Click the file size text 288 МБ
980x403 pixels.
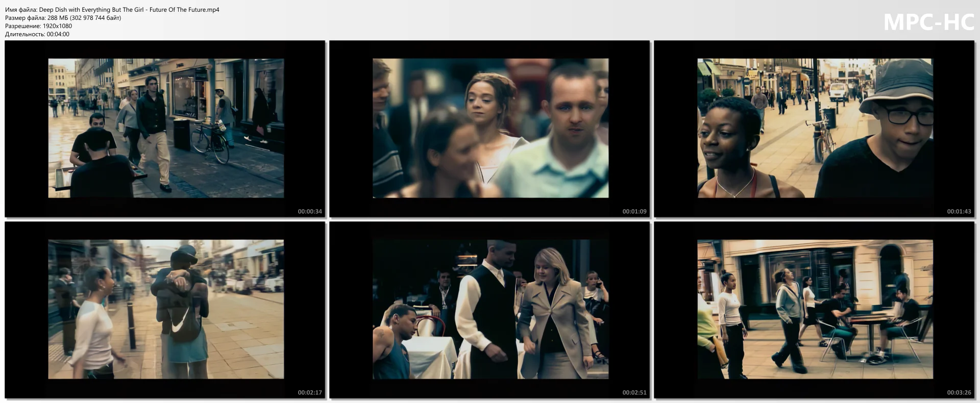[58, 18]
